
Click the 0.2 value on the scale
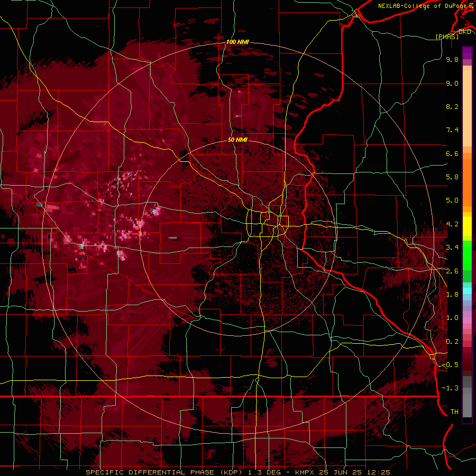tap(452, 342)
